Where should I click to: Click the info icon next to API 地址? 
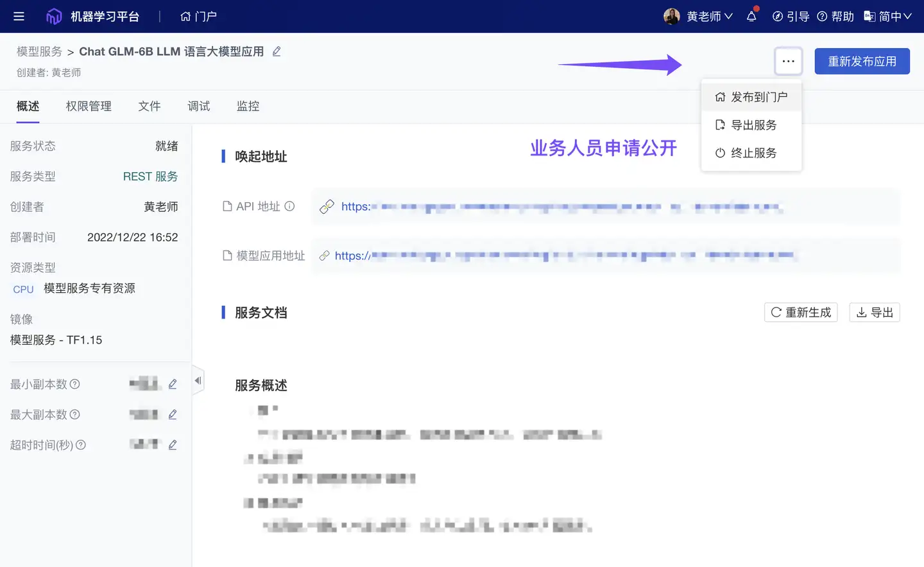(x=289, y=206)
